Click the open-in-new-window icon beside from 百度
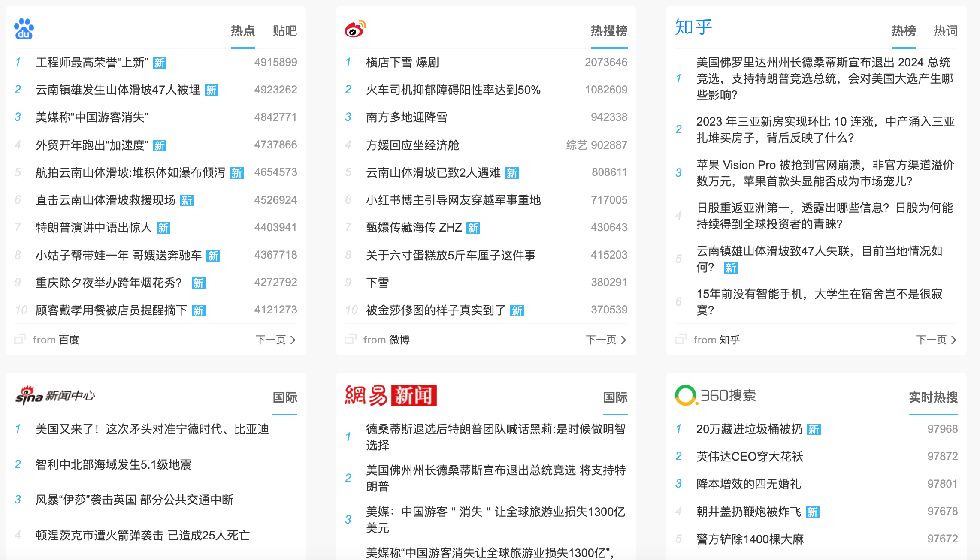Image resolution: width=980 pixels, height=560 pixels. (20, 340)
